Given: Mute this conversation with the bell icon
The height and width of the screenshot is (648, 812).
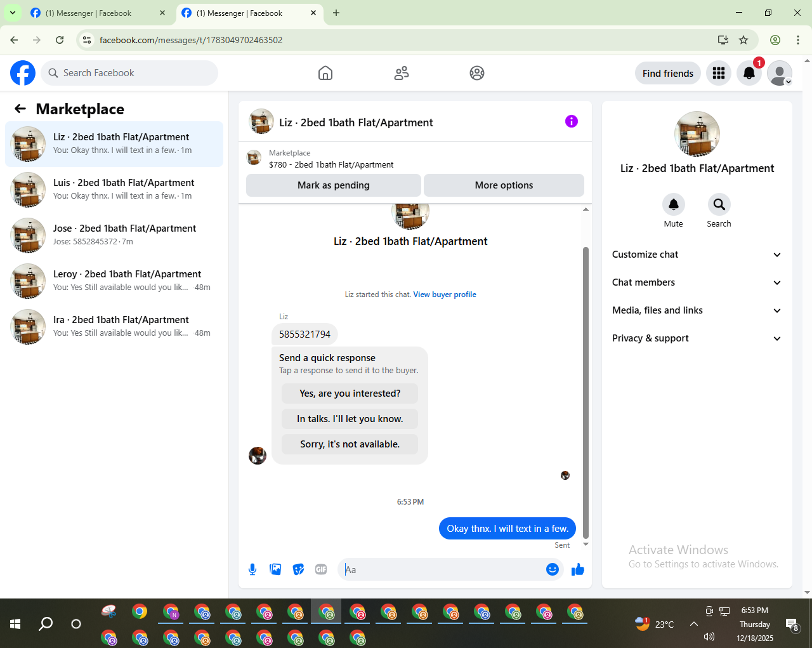Looking at the screenshot, I should coord(674,204).
